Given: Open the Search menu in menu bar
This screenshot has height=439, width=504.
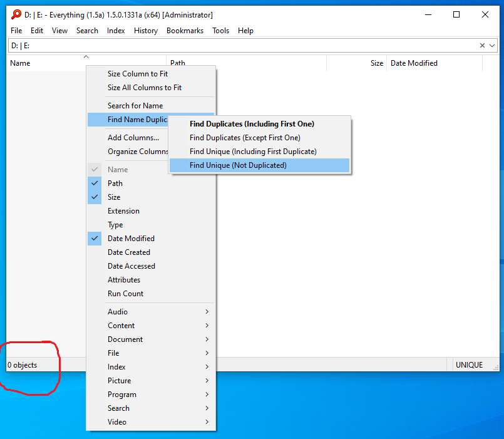Looking at the screenshot, I should [x=87, y=31].
